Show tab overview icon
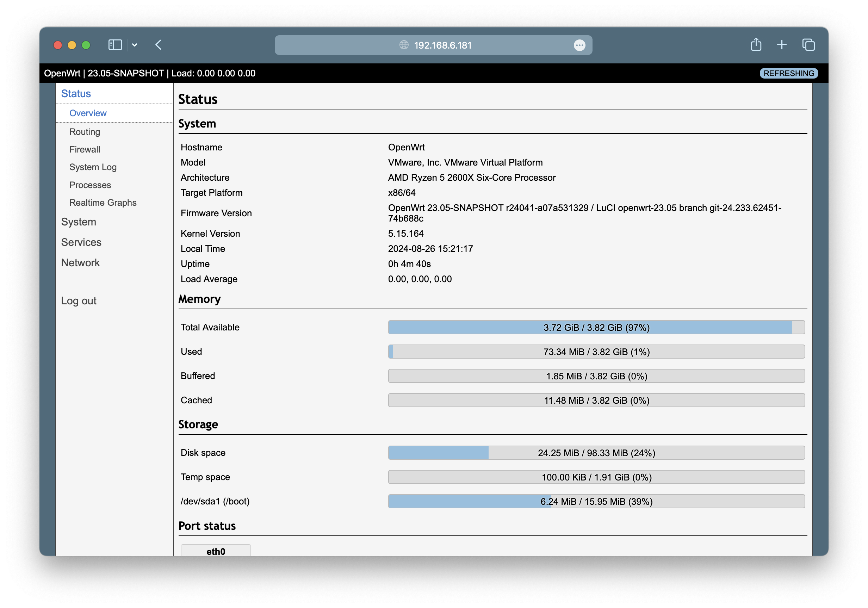Viewport: 868px width, 608px height. click(808, 45)
